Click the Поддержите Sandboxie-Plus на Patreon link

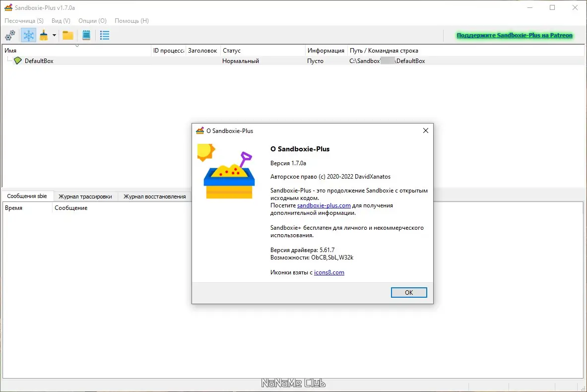click(515, 35)
